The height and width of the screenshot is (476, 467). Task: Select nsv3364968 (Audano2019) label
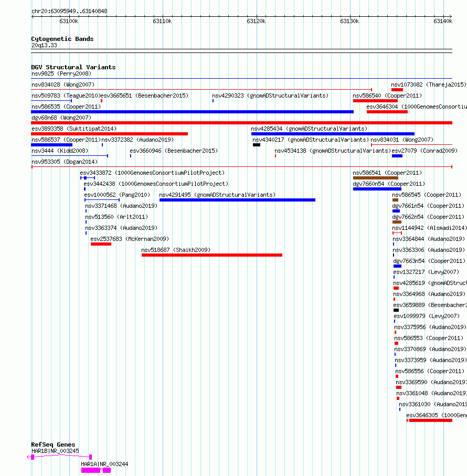click(429, 294)
